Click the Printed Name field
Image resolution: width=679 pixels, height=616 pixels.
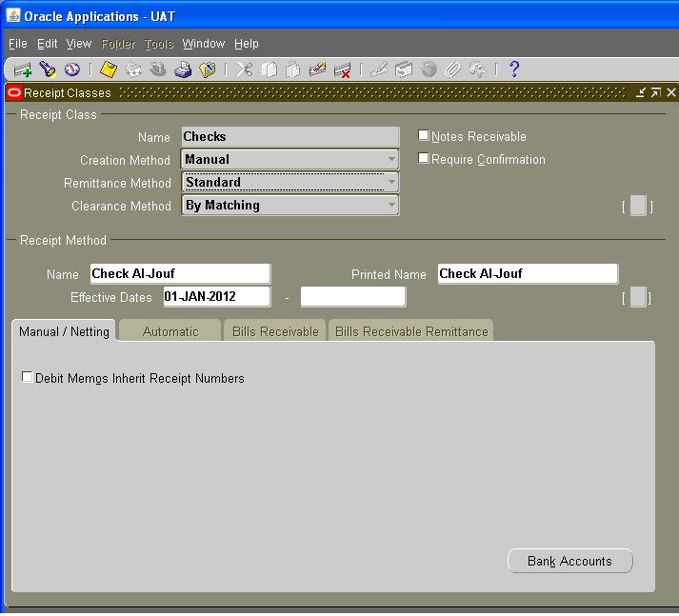pyautogui.click(x=528, y=273)
